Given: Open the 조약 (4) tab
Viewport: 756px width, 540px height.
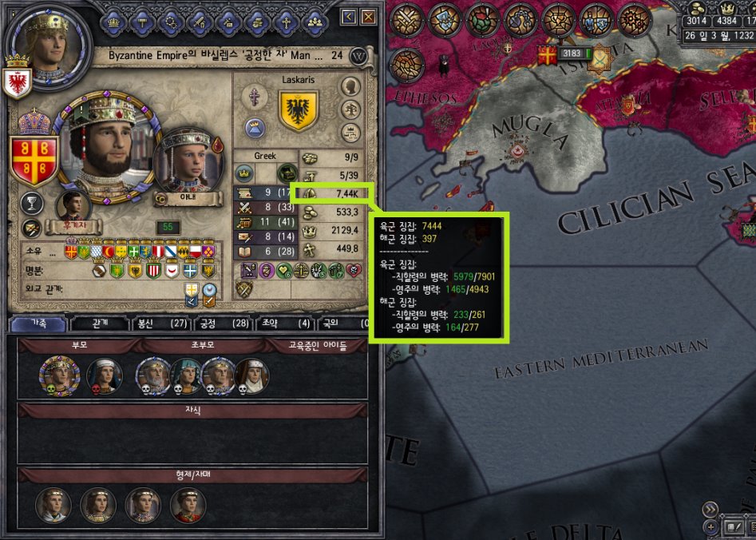Looking at the screenshot, I should [x=286, y=324].
